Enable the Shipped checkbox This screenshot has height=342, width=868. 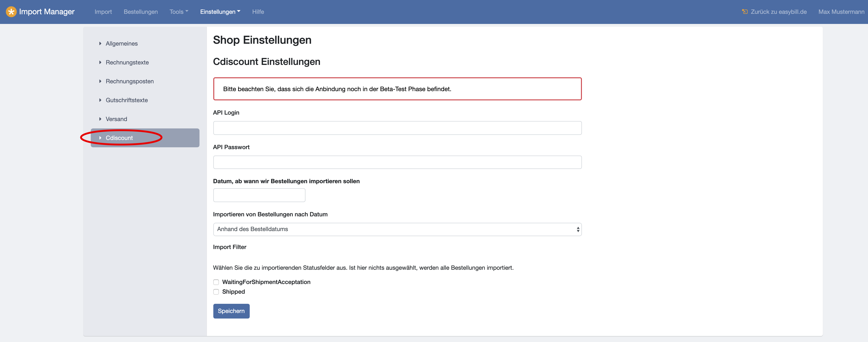pos(216,292)
